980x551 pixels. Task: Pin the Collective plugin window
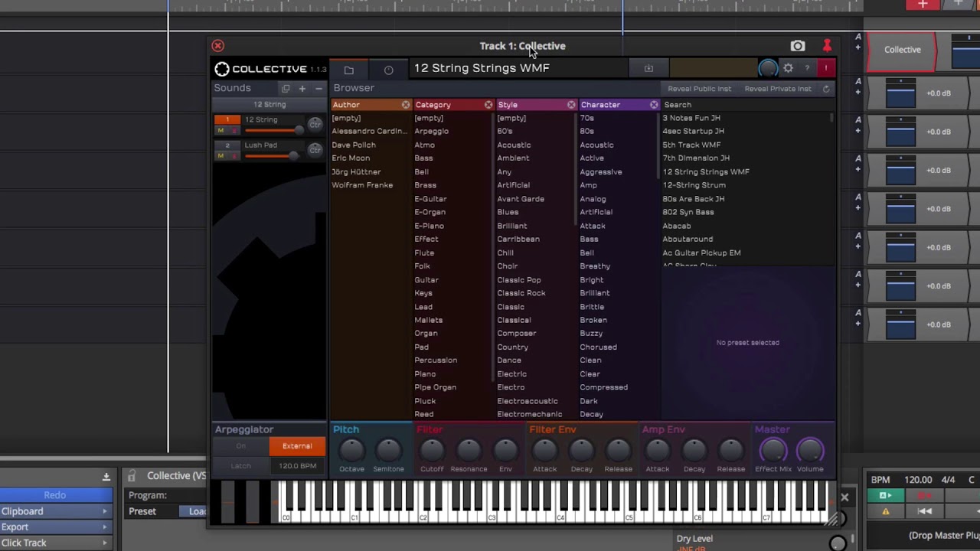tap(827, 46)
